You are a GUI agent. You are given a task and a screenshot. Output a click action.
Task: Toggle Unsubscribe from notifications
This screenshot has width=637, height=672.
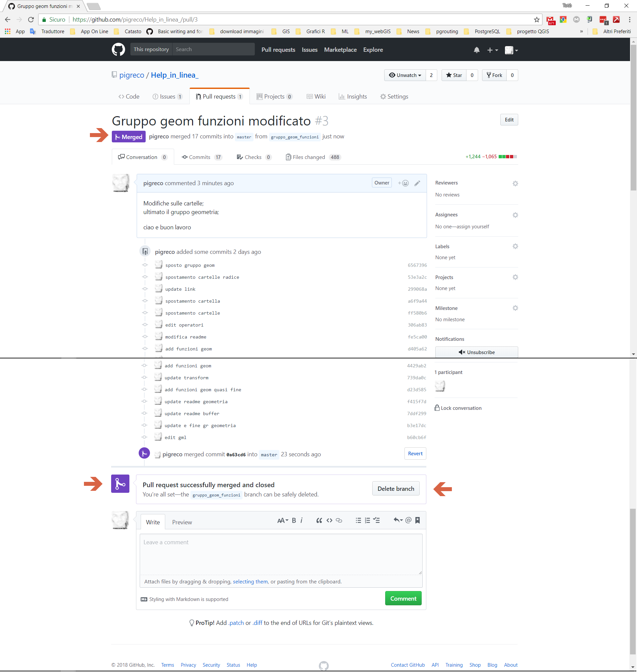click(x=476, y=352)
